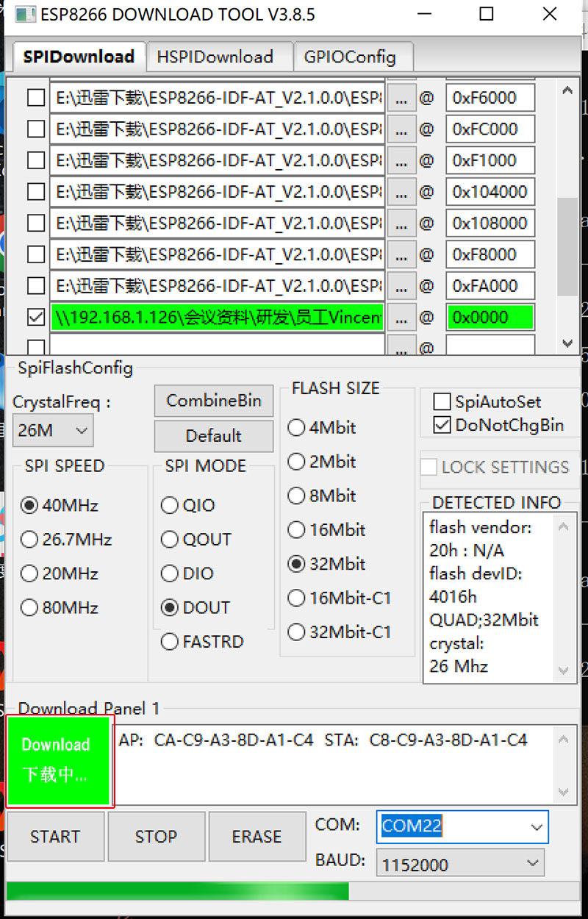Check the box for the 0xF1000 file row
Viewport: 588px width, 919px height.
[36, 160]
